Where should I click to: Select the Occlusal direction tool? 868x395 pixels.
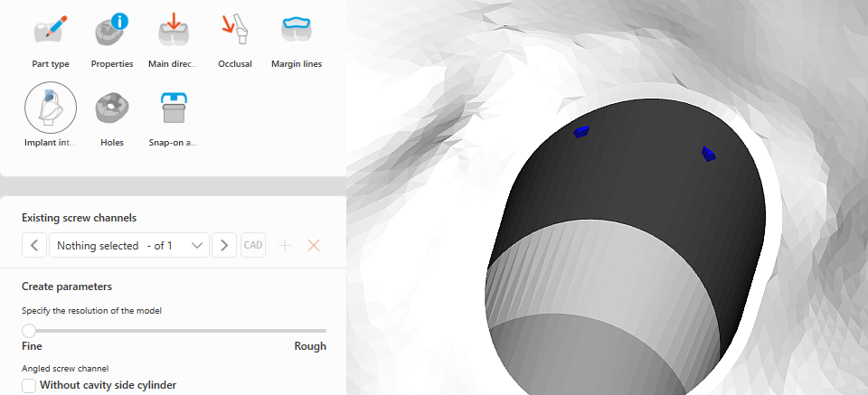235,42
